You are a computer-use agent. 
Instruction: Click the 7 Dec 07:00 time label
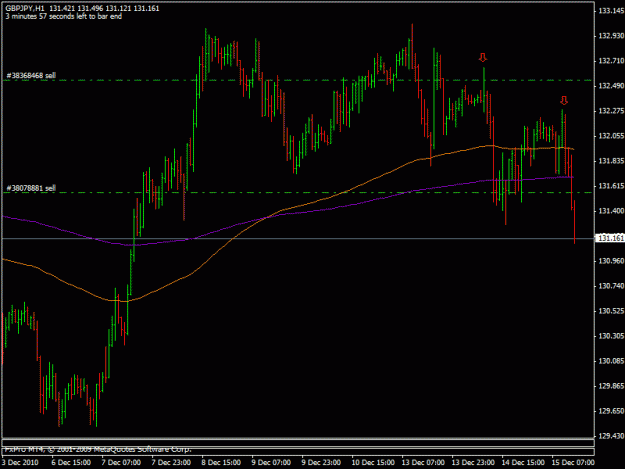point(121,463)
